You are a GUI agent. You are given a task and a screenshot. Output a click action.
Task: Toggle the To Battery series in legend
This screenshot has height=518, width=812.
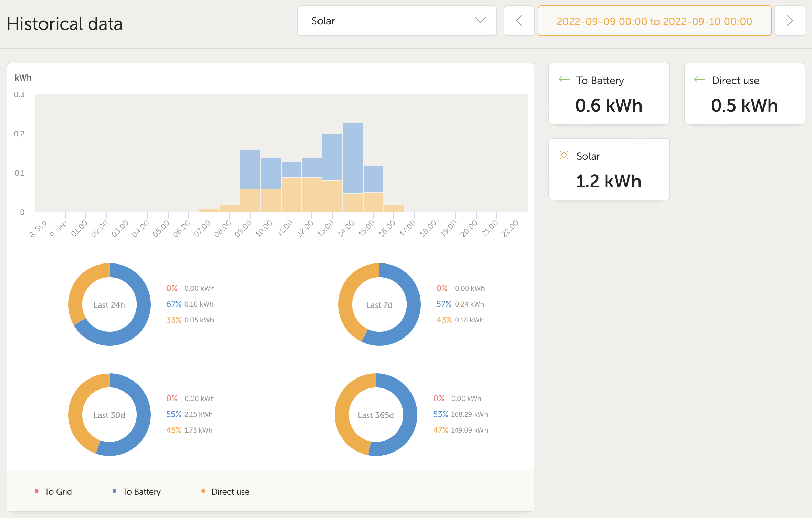pos(142,491)
